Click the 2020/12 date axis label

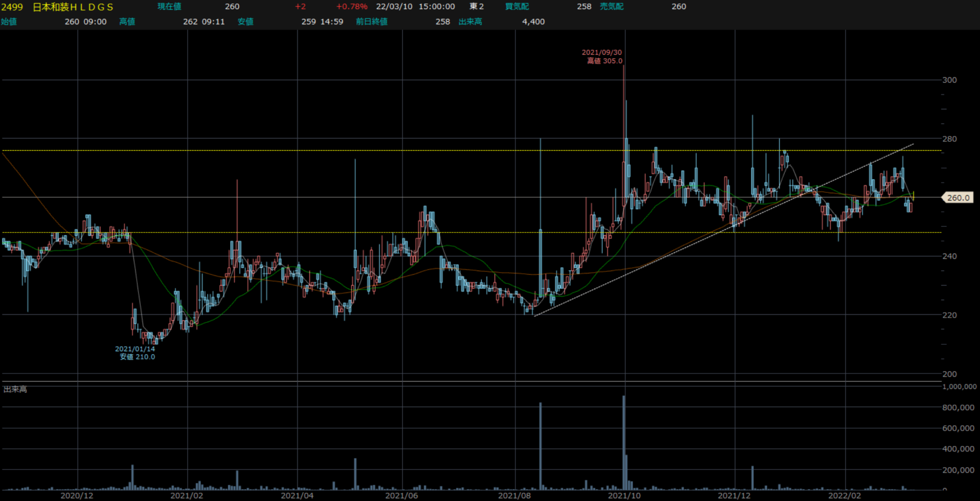click(77, 495)
